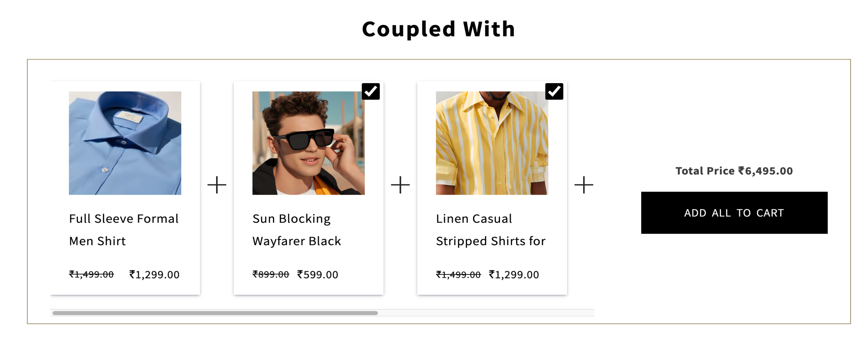Screen dimensions: 868x337
Task: Click the horizontal scrollbar thumb under the products
Action: coord(215,313)
